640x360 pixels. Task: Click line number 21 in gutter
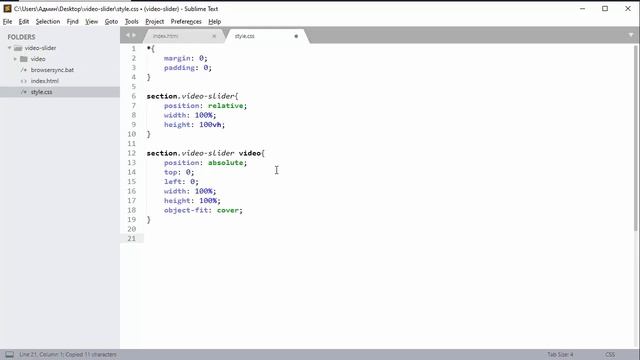131,238
